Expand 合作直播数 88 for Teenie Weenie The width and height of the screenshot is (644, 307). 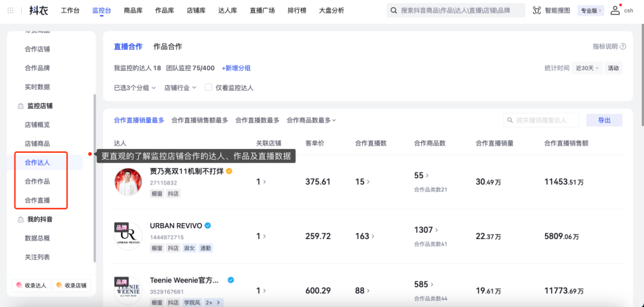point(362,290)
